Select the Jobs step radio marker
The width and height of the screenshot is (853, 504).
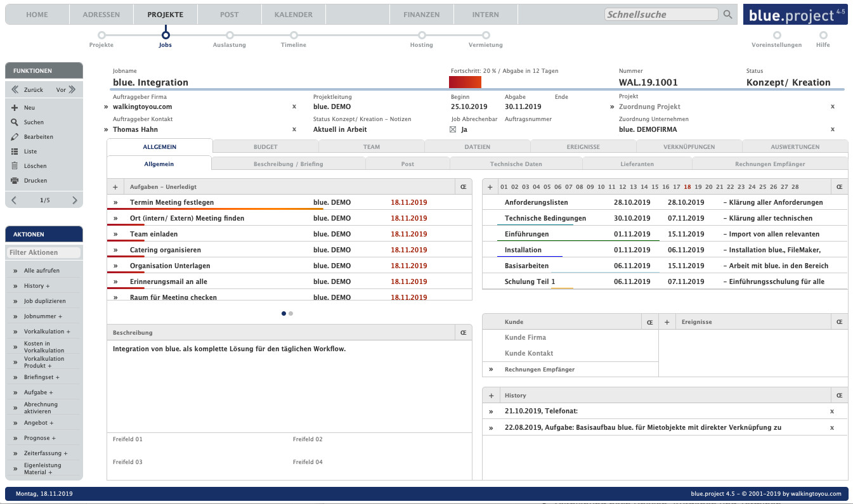coord(166,36)
